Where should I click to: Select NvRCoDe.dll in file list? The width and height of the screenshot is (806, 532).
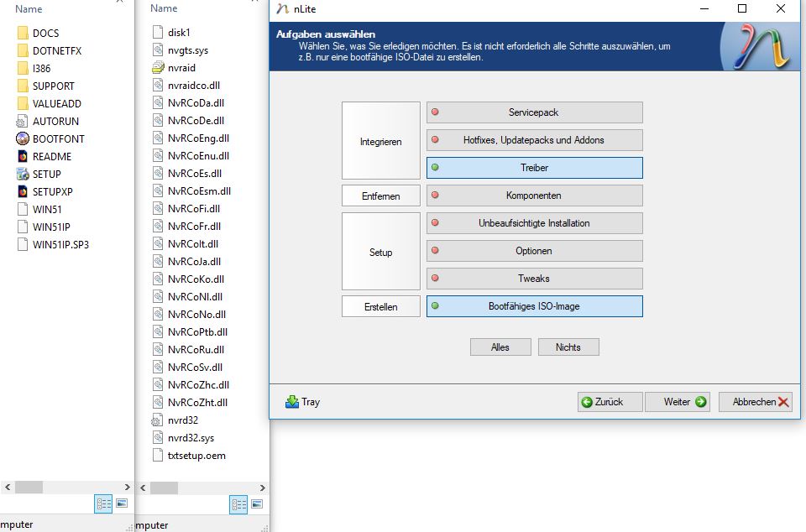[x=196, y=121]
